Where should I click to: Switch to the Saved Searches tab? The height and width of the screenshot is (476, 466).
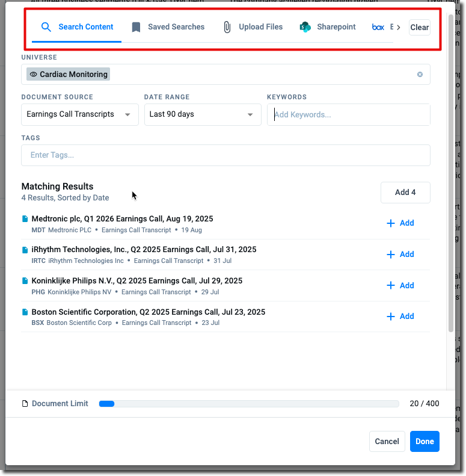pos(176,27)
